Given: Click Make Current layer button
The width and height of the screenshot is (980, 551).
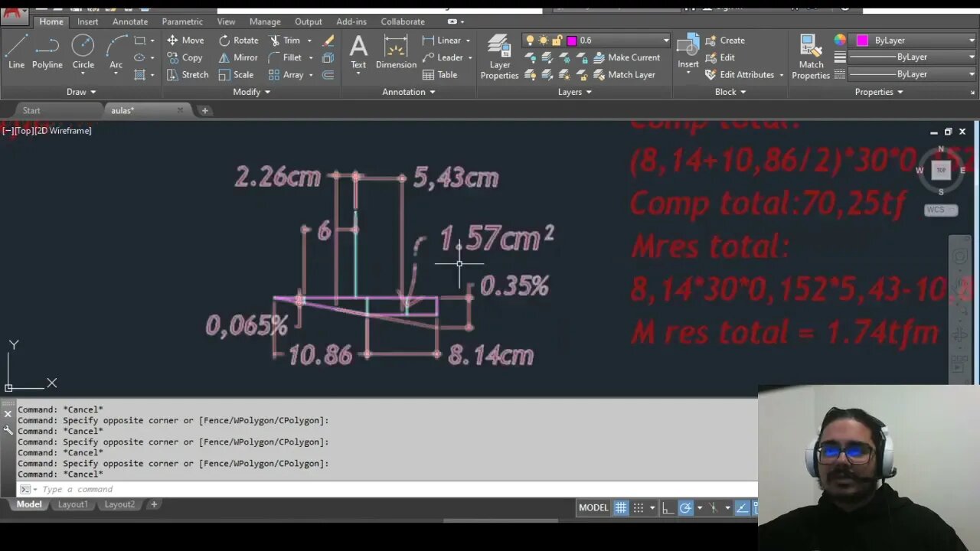Looking at the screenshot, I should click(x=626, y=57).
